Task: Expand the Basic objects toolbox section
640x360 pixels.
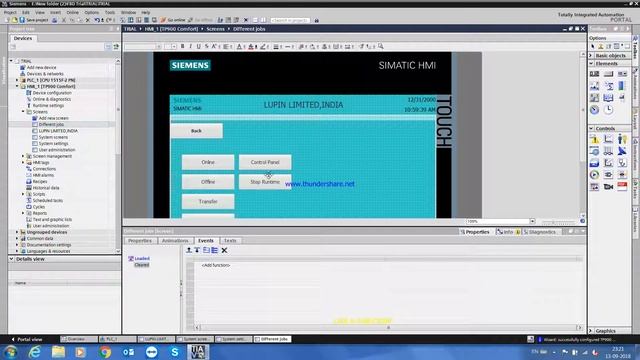Action: (x=591, y=56)
